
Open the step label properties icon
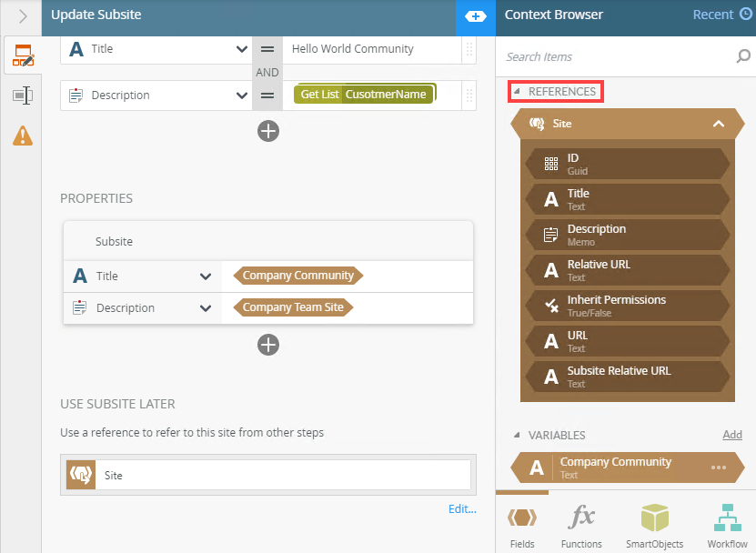tap(23, 96)
